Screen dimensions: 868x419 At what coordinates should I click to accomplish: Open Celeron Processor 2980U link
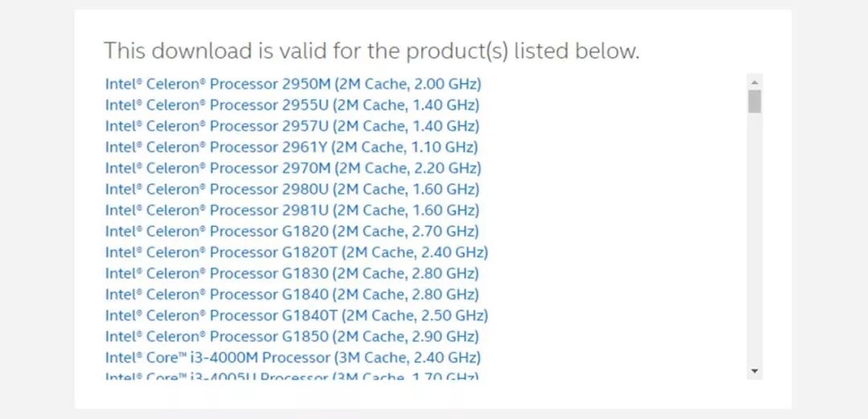[x=293, y=189]
